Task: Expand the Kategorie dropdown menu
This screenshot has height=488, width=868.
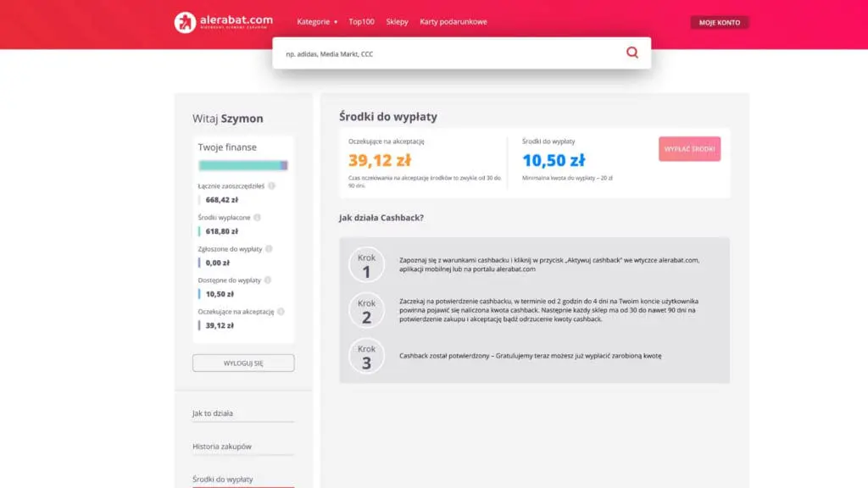Action: pos(317,21)
